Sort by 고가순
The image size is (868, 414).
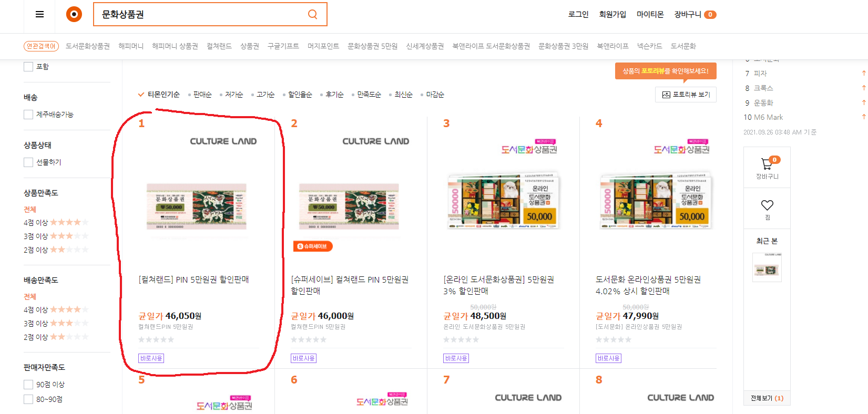265,95
